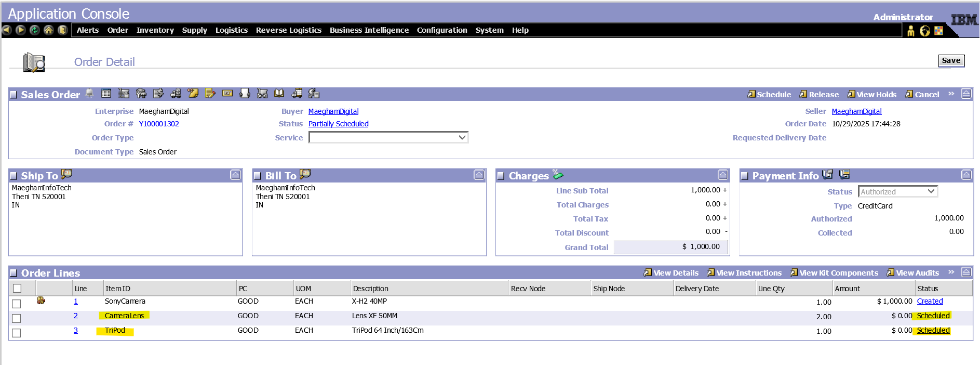Check the checkbox for order line 1
Image resolution: width=980 pixels, height=365 pixels.
coord(17,304)
